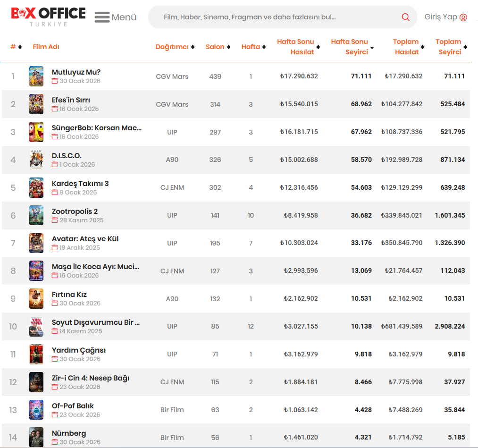
Task: Sort the table by Salon column
Action: point(218,47)
